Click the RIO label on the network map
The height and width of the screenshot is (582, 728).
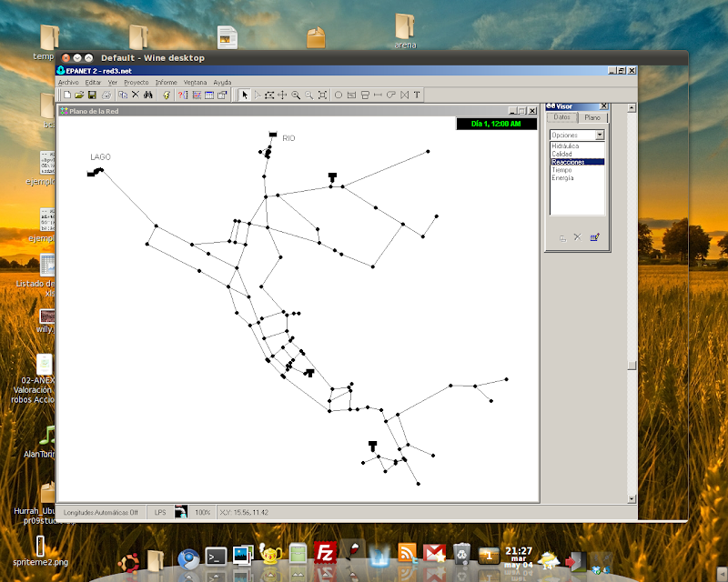pyautogui.click(x=288, y=138)
